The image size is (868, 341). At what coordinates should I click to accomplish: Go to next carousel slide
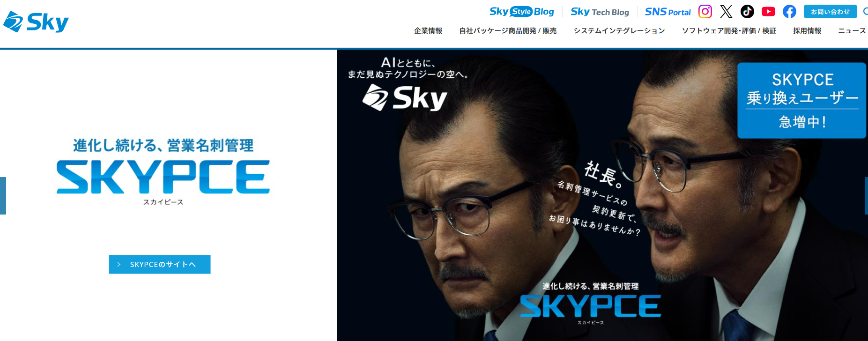click(x=866, y=196)
